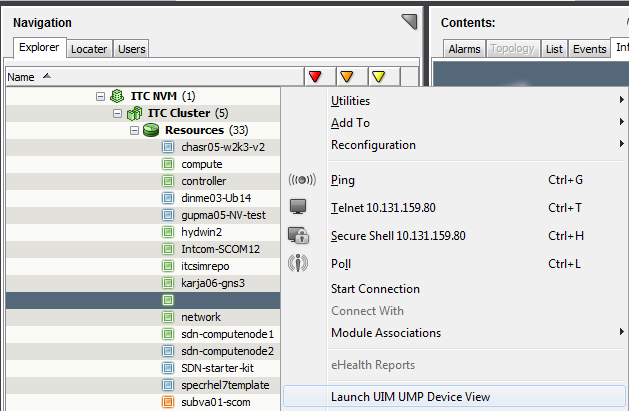Click the Secure Shell lock icon
629x411 pixels.
(298, 235)
